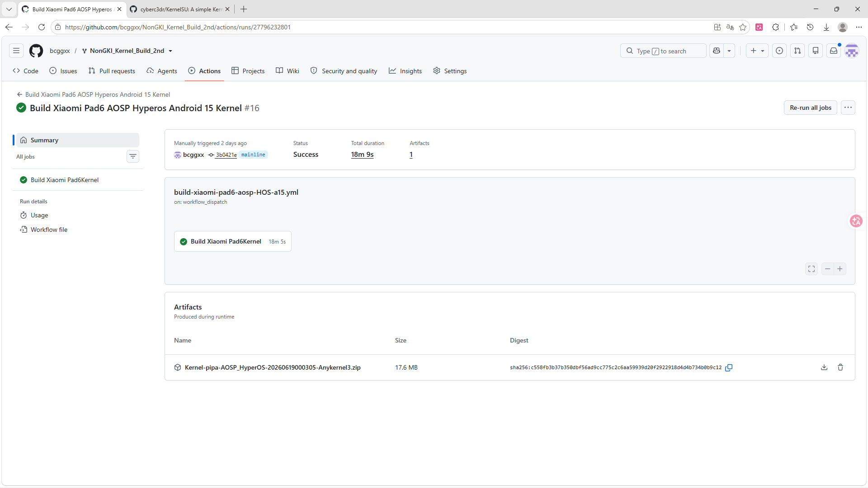Open the Create new plus dropdown

click(757, 51)
